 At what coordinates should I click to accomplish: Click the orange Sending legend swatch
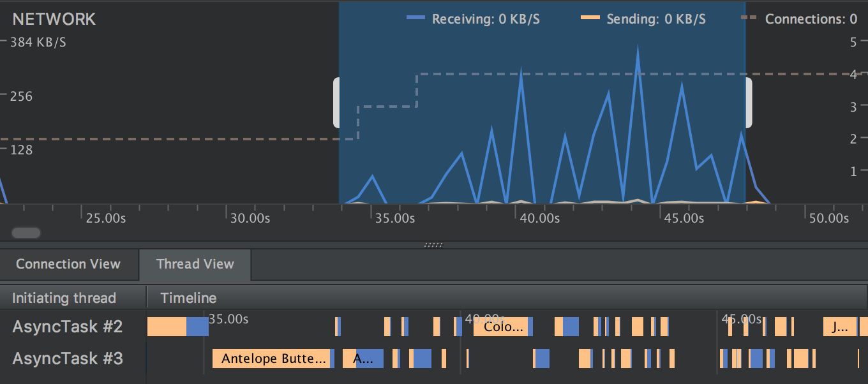(590, 18)
